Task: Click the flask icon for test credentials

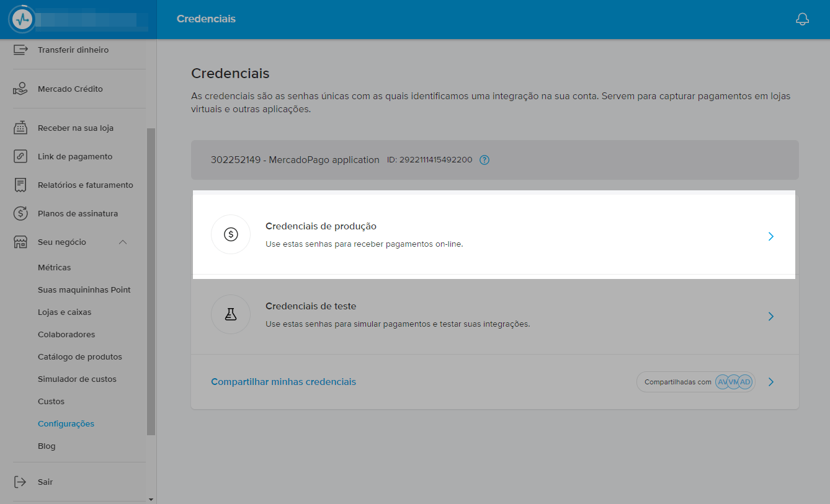Action: pyautogui.click(x=231, y=314)
